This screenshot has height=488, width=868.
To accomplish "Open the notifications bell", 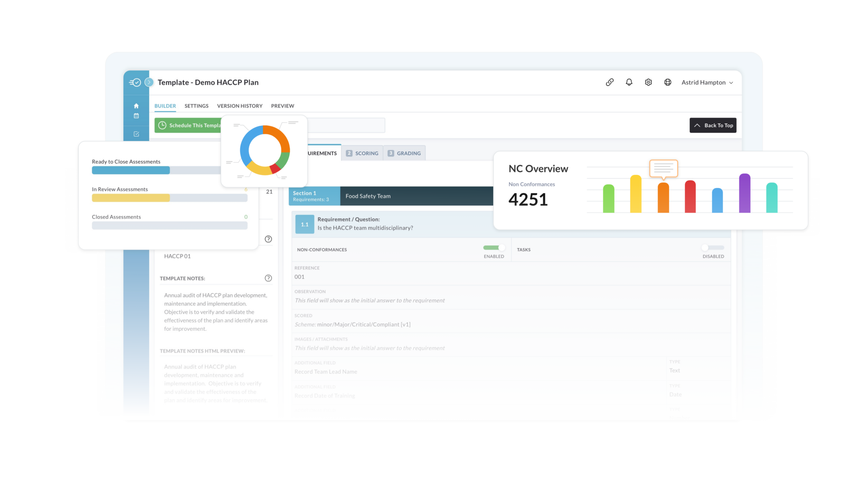I will [x=629, y=82].
